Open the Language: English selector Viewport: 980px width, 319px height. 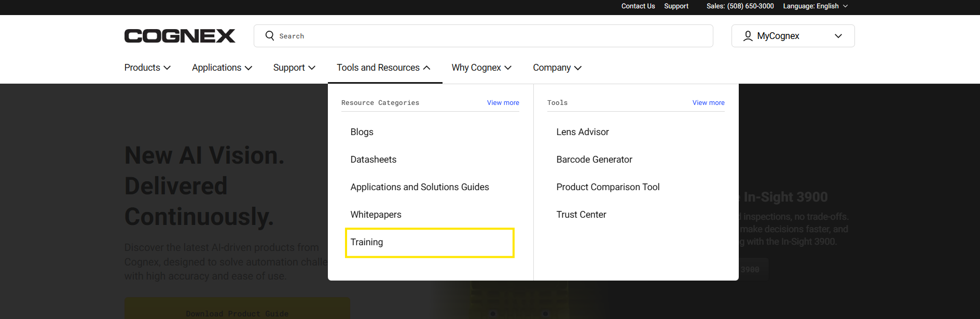pos(816,6)
